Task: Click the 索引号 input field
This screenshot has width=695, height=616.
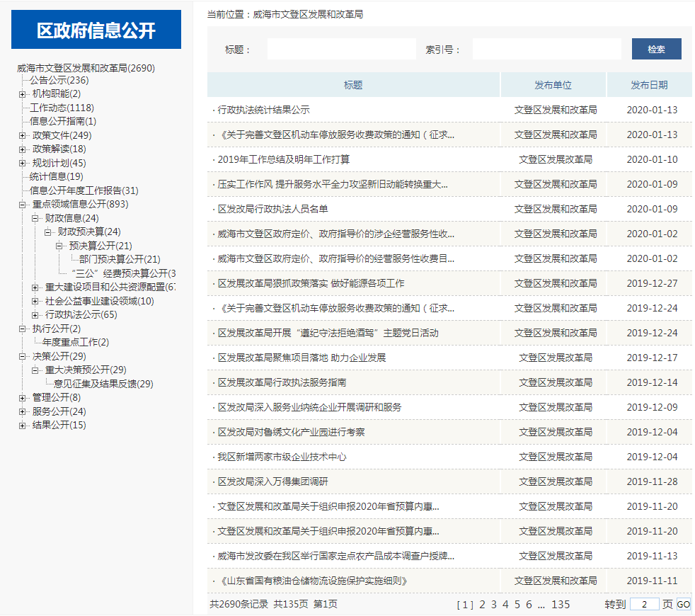Action: (x=546, y=50)
